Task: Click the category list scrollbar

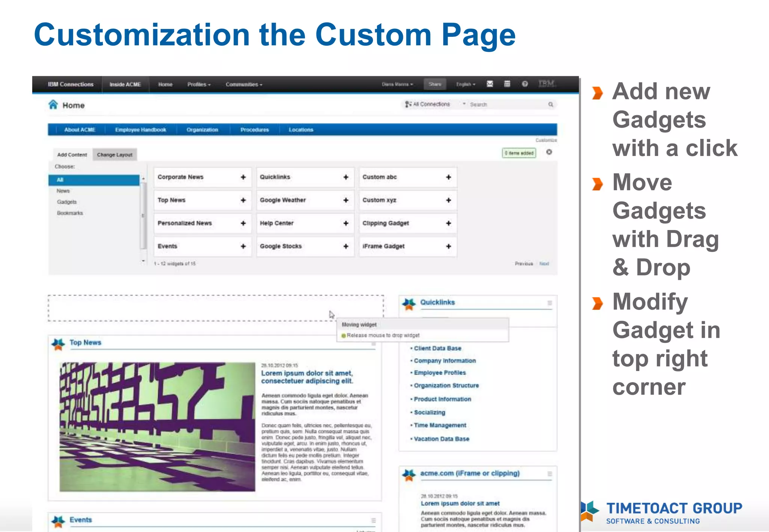Action: pos(143,216)
